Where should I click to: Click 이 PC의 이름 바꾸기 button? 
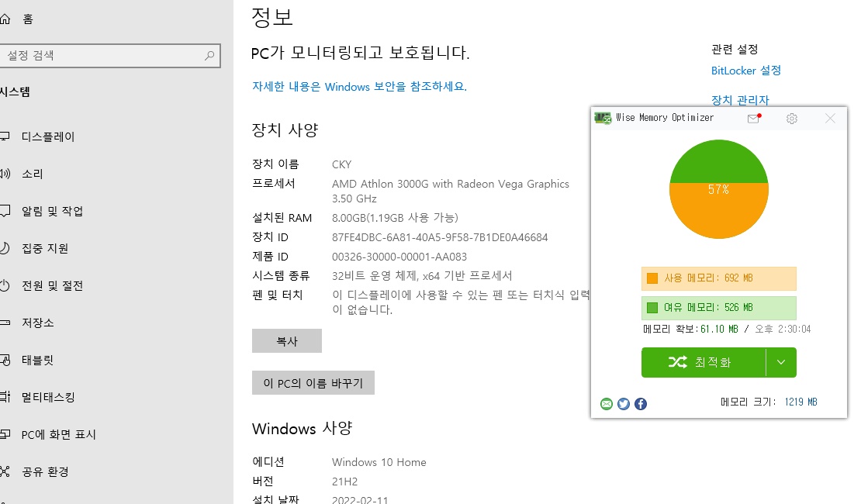(313, 383)
